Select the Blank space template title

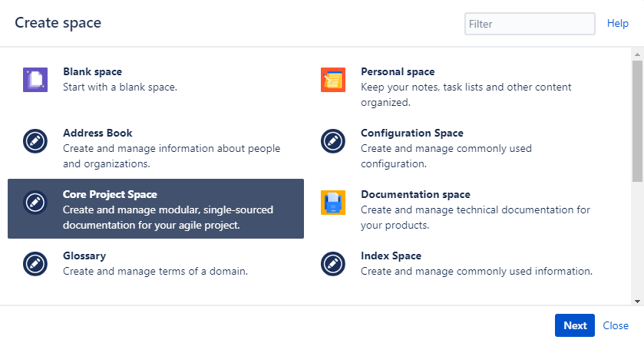click(x=92, y=72)
